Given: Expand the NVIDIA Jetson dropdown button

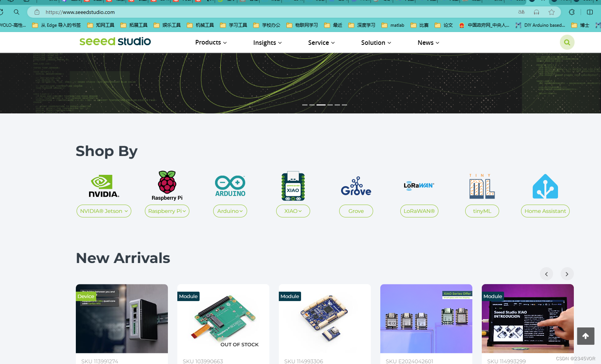Looking at the screenshot, I should [x=104, y=211].
